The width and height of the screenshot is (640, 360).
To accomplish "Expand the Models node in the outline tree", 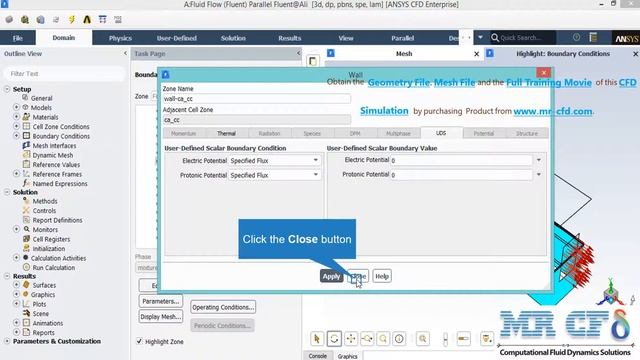I will click(16, 107).
